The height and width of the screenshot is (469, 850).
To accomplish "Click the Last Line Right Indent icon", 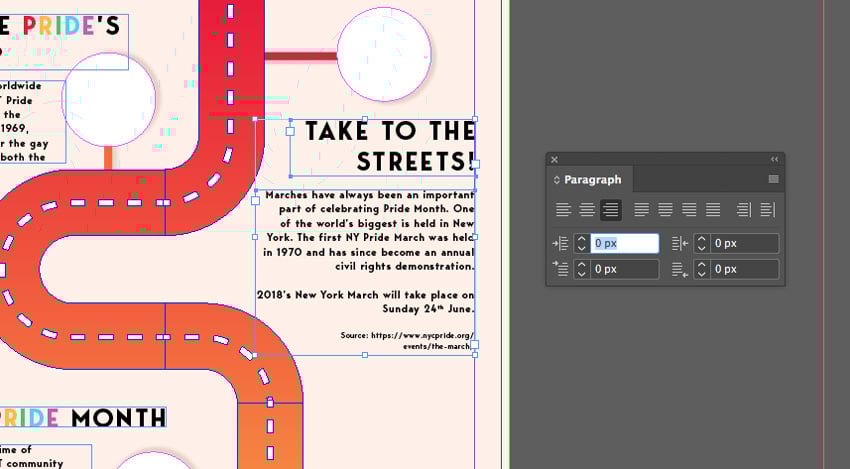I will (680, 269).
